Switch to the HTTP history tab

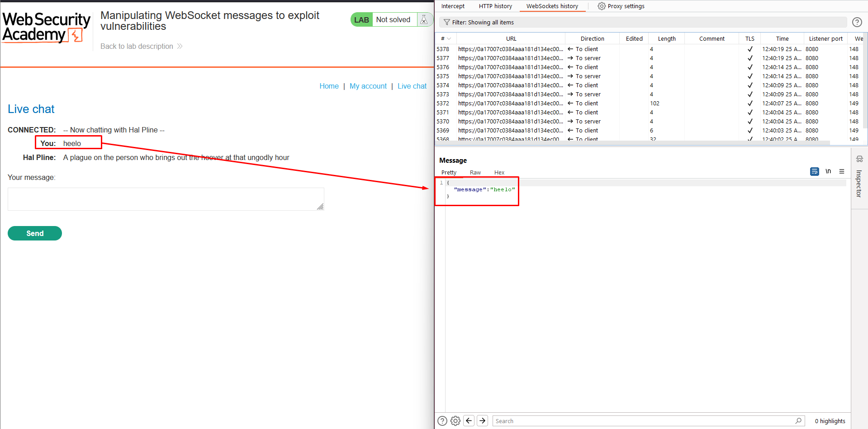pyautogui.click(x=495, y=6)
